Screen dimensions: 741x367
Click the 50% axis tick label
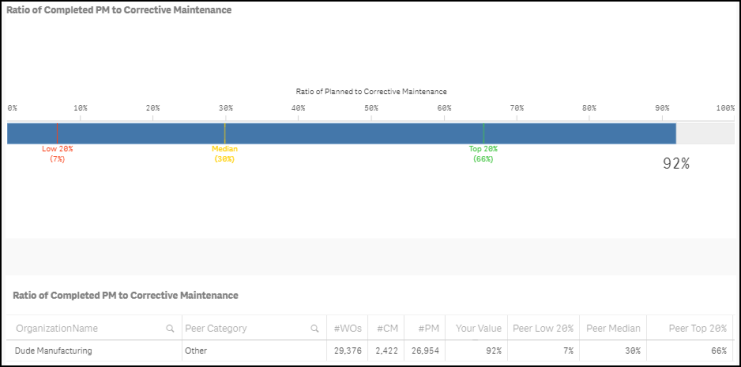click(371, 108)
